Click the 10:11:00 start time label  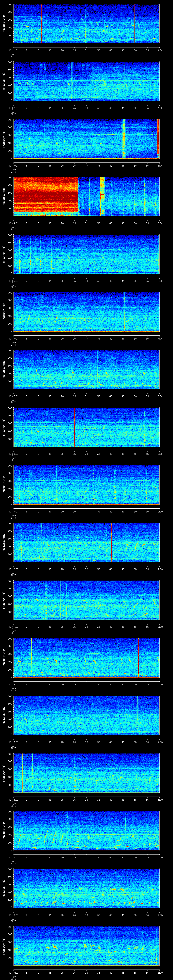pos(13,627)
